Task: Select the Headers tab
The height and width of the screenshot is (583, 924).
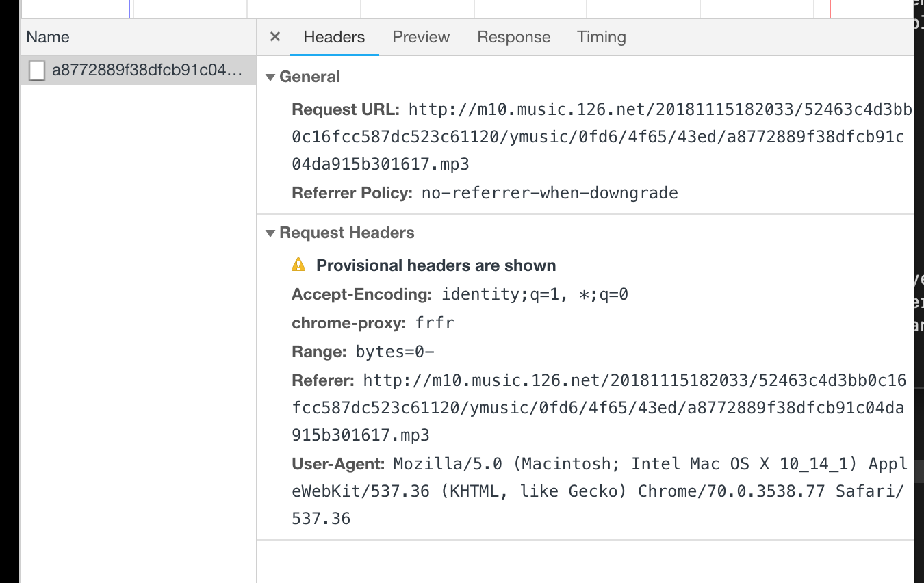Action: [334, 37]
